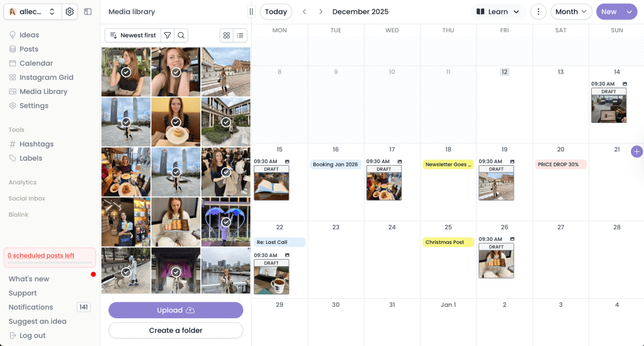Toggle checkmark on smiling woman selfie photo

(176, 72)
